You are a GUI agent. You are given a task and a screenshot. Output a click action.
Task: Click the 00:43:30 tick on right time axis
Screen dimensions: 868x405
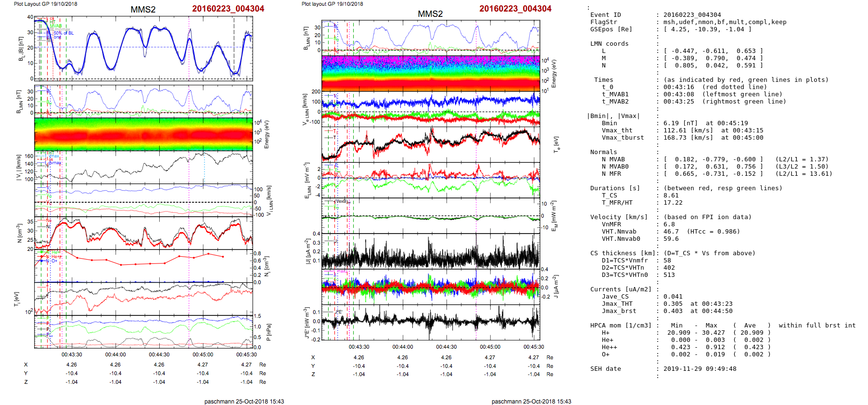tap(359, 347)
